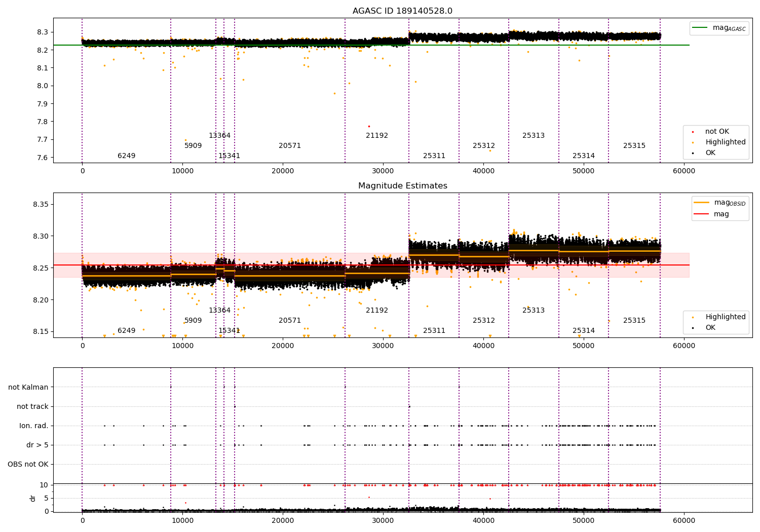760x532 pixels.
Task: Click the 'not track' axis label
Action: [x=32, y=407]
